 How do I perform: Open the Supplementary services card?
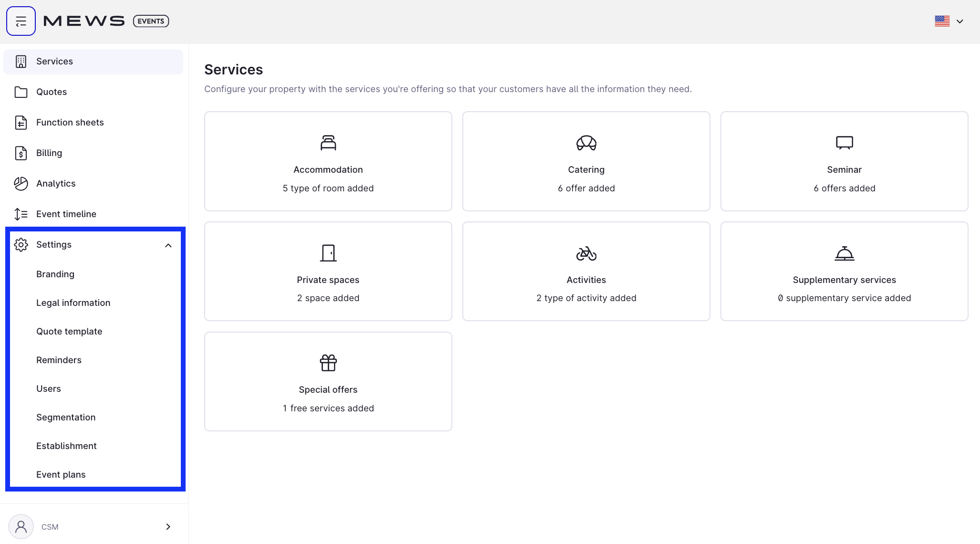[844, 271]
